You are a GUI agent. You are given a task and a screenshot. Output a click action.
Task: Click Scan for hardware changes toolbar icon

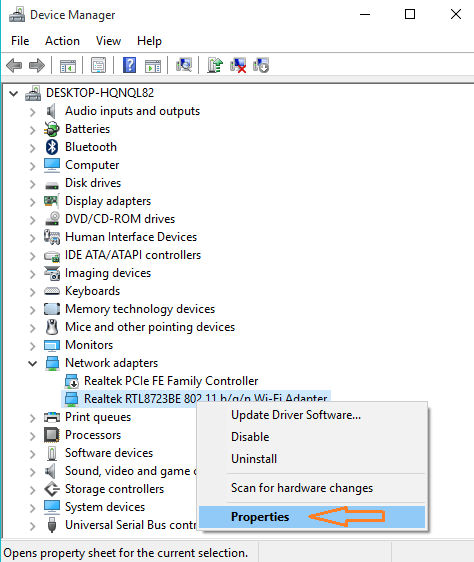[184, 65]
